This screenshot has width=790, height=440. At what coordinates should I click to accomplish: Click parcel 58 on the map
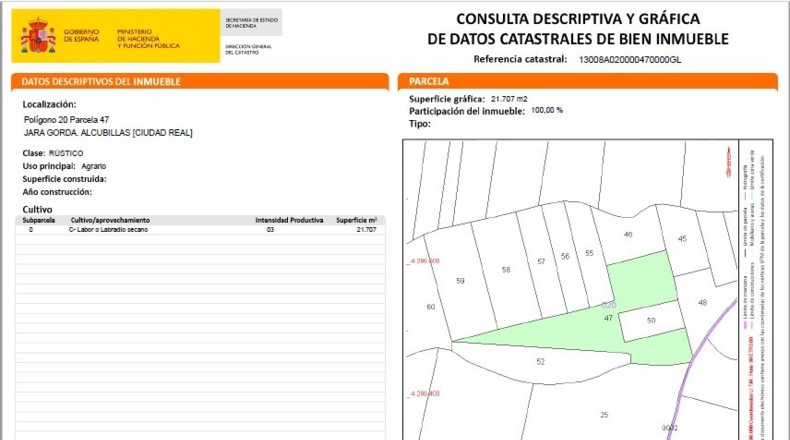click(x=506, y=270)
